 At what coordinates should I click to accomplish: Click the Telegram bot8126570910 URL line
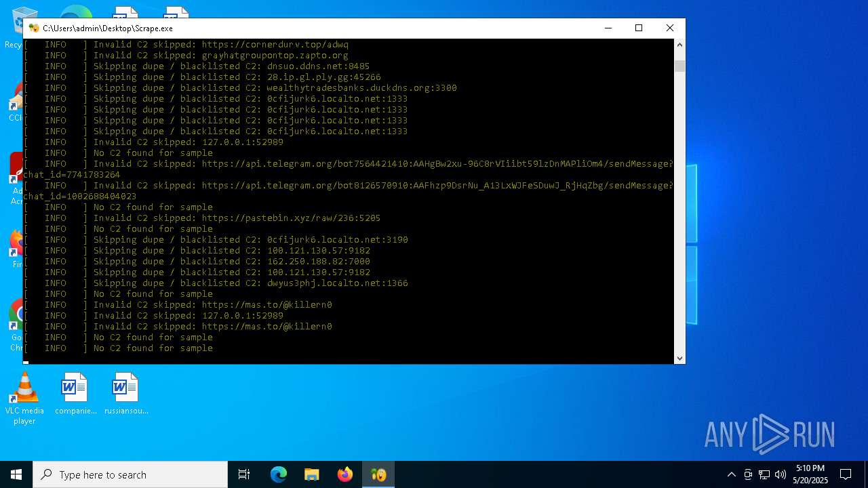click(x=349, y=186)
